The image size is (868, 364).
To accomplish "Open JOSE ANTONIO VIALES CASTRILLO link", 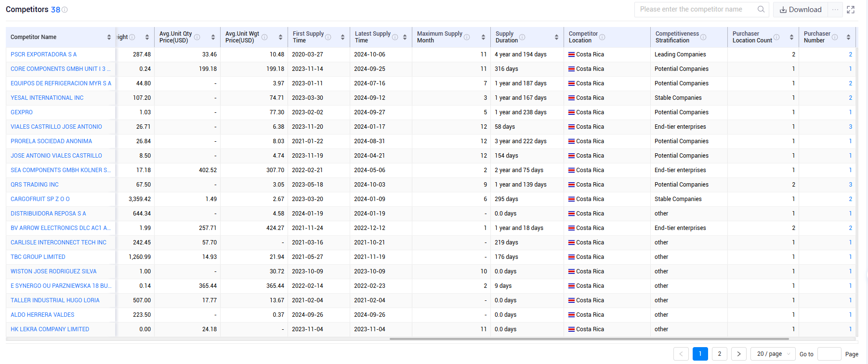I will 56,156.
